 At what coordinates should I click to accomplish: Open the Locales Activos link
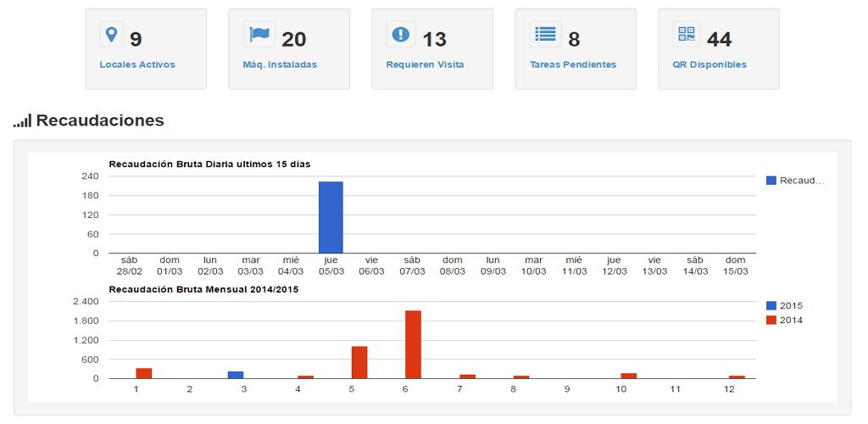coord(137,64)
